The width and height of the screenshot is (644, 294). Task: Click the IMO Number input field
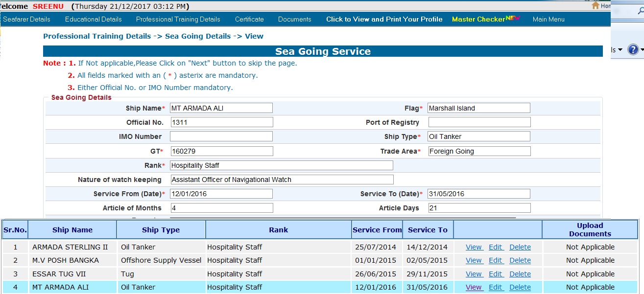pyautogui.click(x=221, y=136)
